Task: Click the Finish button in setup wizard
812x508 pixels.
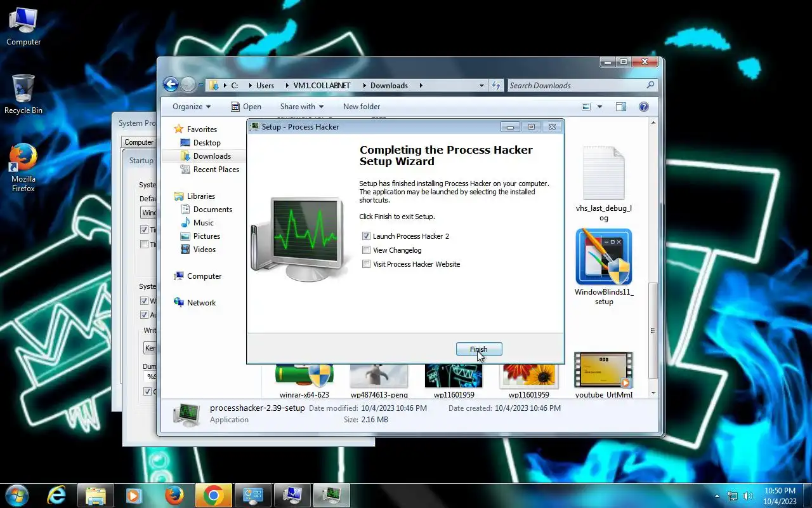Action: point(479,349)
